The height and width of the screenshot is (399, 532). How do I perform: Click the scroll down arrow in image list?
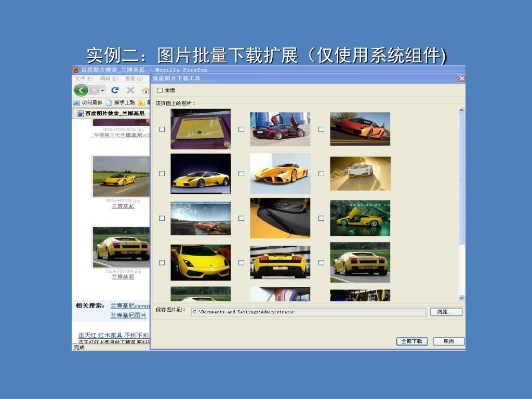(461, 298)
